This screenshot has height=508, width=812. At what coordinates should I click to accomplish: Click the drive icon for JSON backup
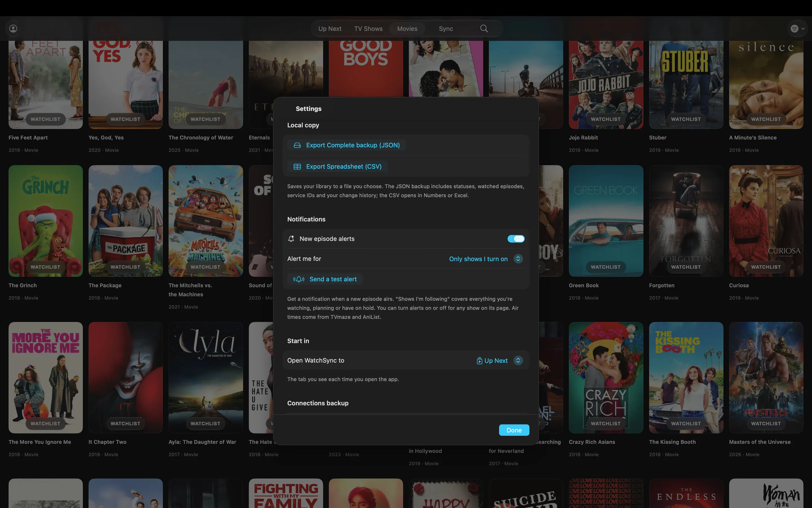point(297,145)
